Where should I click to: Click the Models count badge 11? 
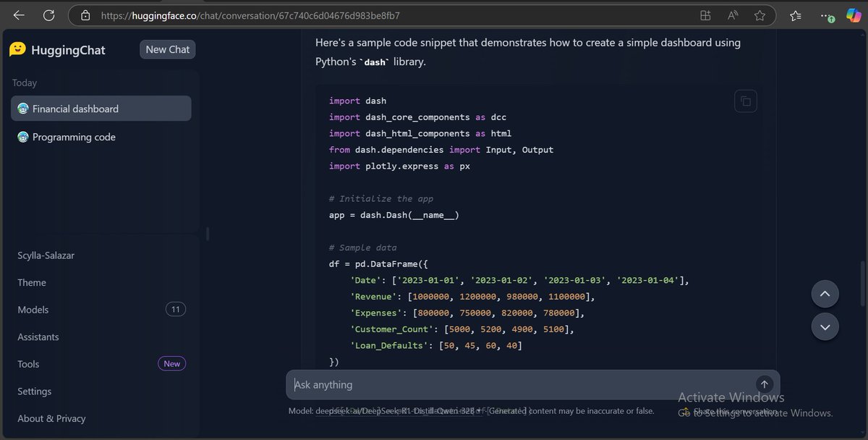point(176,310)
